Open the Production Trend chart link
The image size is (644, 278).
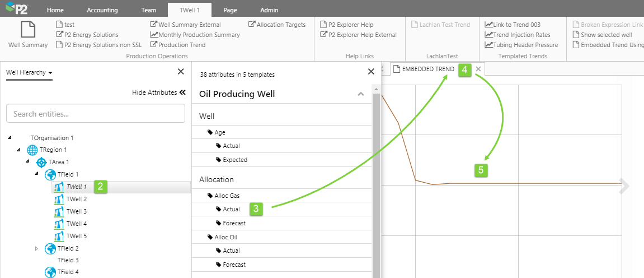point(154,45)
